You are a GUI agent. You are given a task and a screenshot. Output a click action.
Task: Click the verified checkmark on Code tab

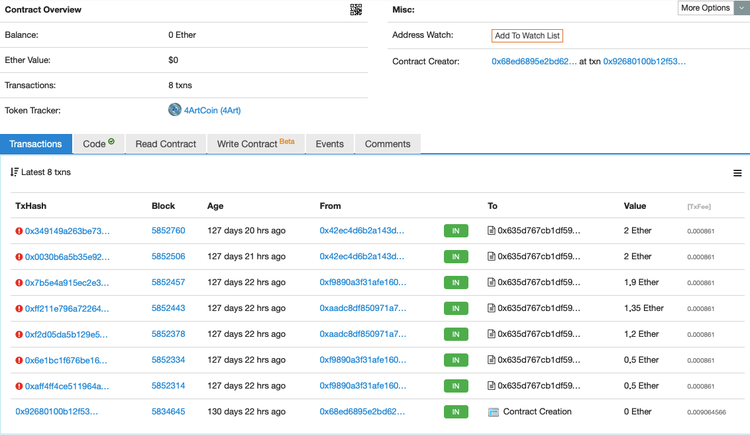click(111, 141)
